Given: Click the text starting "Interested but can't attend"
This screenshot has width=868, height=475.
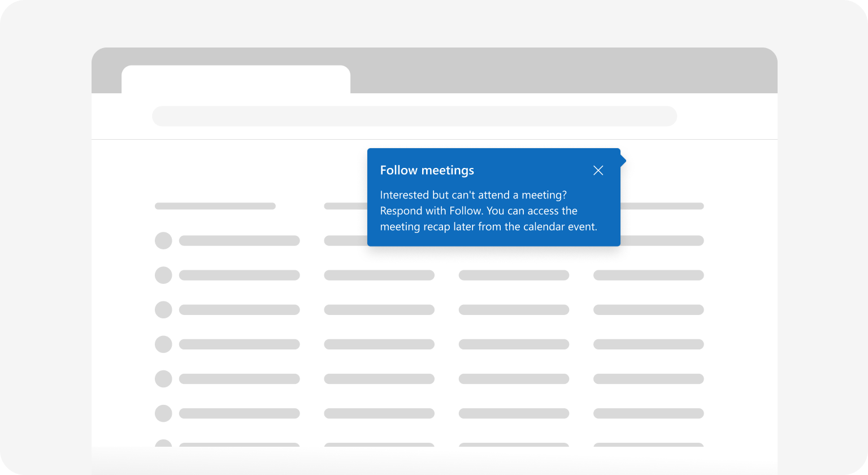Looking at the screenshot, I should pyautogui.click(x=488, y=211).
